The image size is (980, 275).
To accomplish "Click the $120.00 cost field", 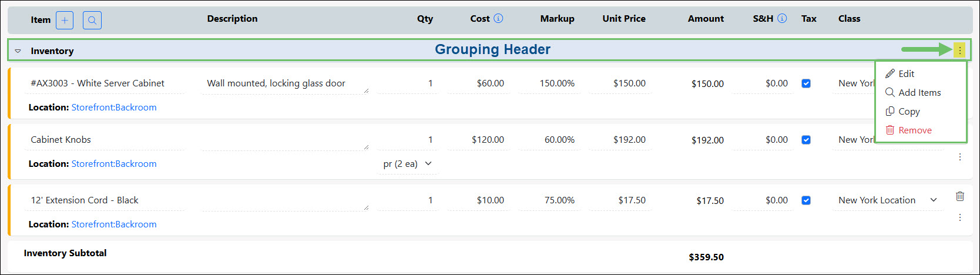I will pyautogui.click(x=479, y=140).
